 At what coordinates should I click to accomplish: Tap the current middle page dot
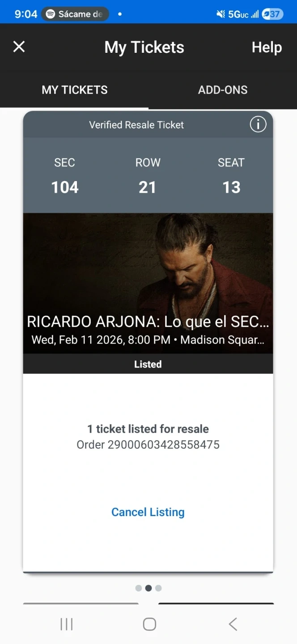[x=148, y=588]
